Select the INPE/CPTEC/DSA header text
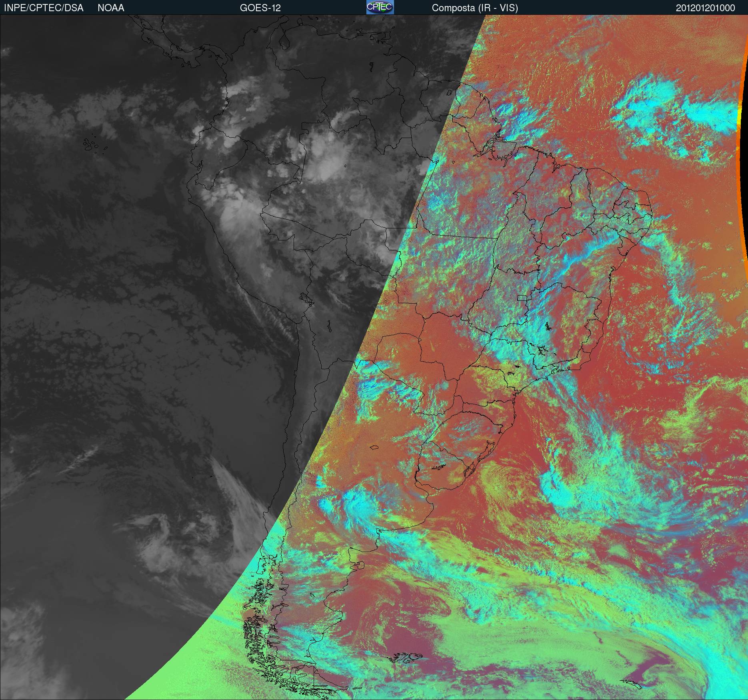The width and height of the screenshot is (748, 700). pos(44,8)
